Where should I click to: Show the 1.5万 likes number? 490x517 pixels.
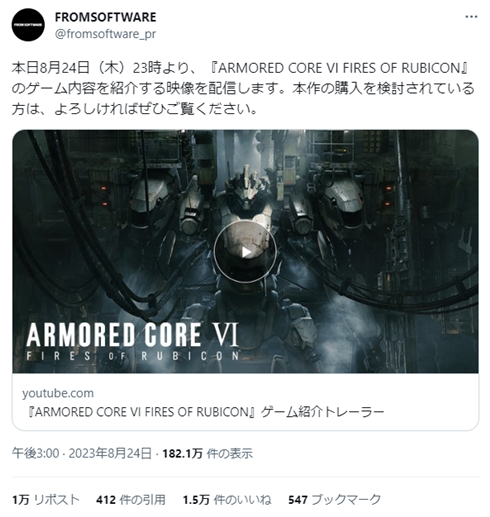click(x=196, y=500)
